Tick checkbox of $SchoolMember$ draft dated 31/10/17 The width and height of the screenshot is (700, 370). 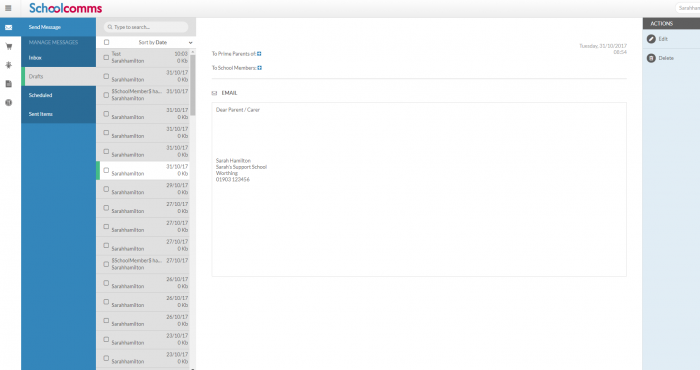pos(106,95)
